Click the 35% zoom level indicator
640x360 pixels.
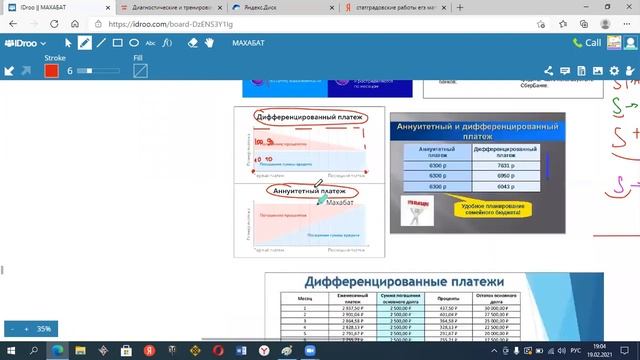tap(44, 329)
